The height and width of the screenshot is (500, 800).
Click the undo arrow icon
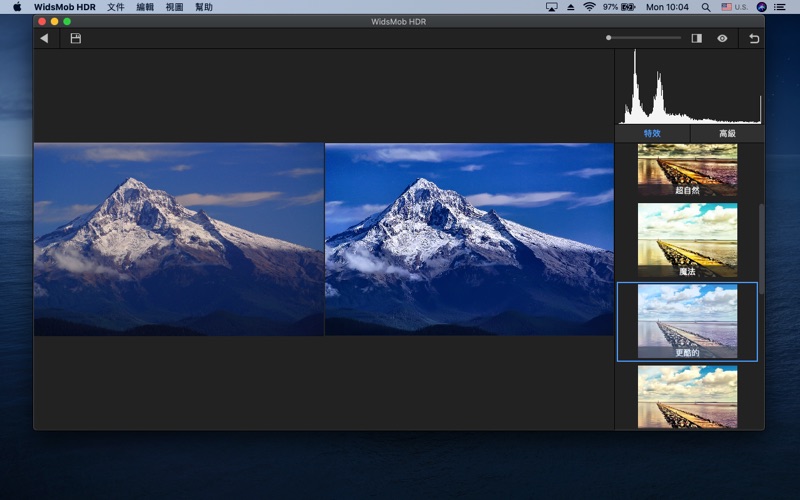tap(754, 39)
